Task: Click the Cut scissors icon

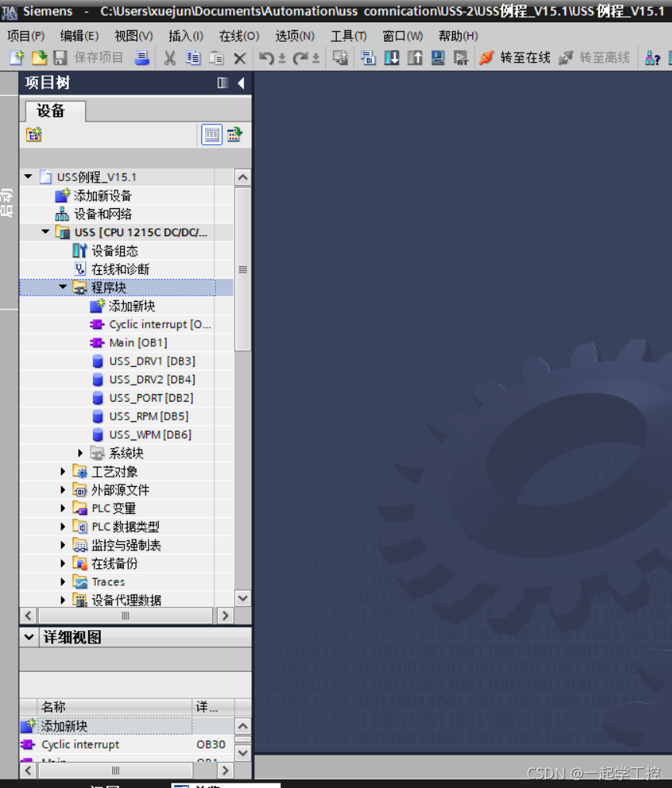Action: [x=170, y=58]
